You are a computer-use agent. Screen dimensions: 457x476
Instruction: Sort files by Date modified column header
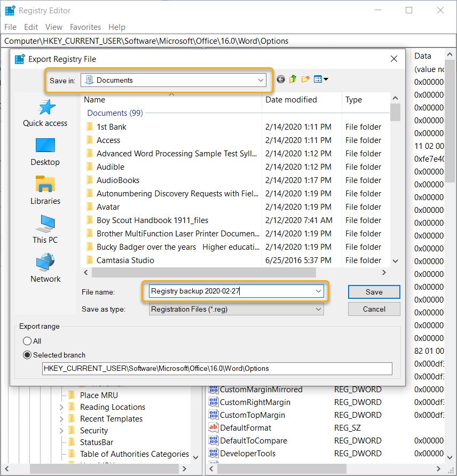click(302, 100)
